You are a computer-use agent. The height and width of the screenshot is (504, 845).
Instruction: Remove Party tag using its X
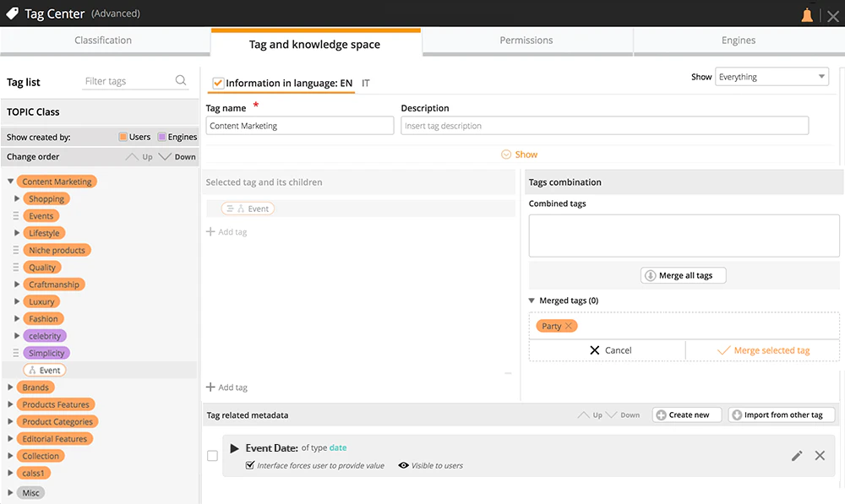(569, 326)
